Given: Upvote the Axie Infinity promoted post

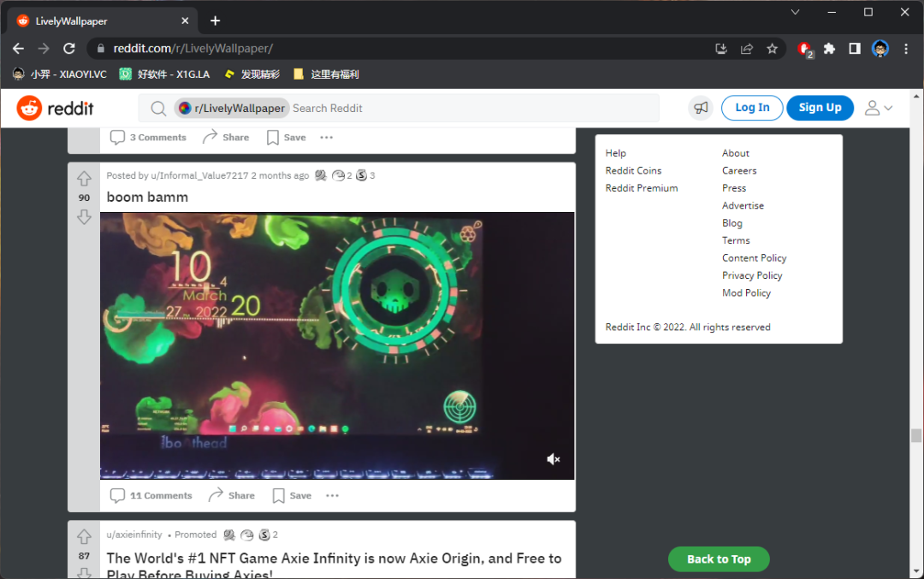Looking at the screenshot, I should (x=84, y=536).
